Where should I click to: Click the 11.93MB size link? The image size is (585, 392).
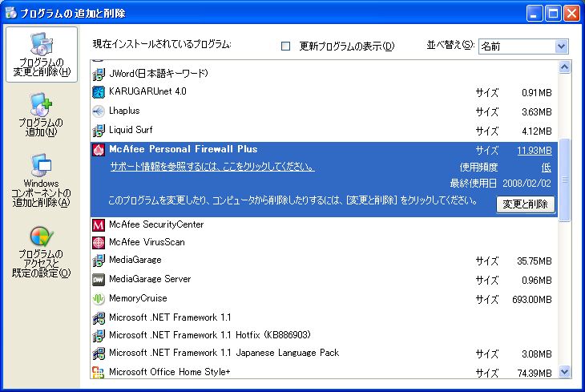point(534,150)
